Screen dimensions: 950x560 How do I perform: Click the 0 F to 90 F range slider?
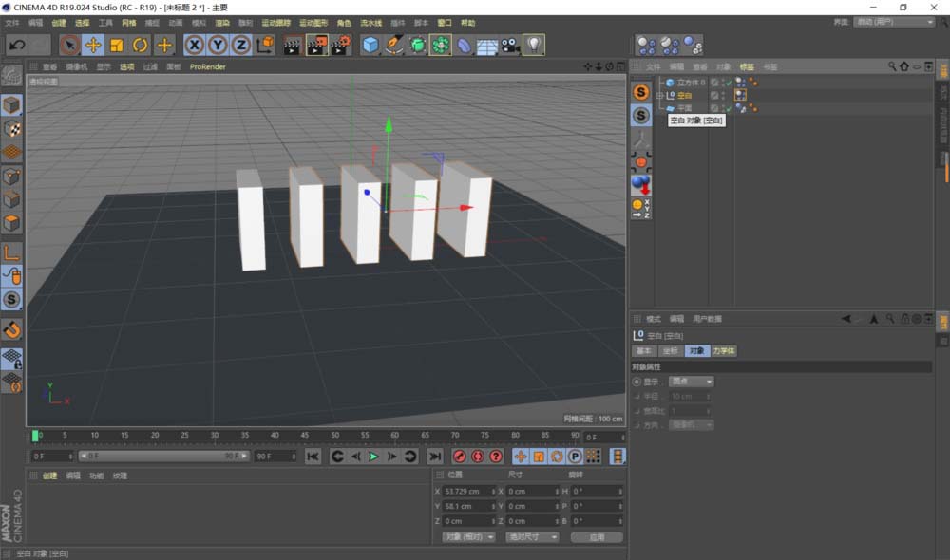coord(164,456)
